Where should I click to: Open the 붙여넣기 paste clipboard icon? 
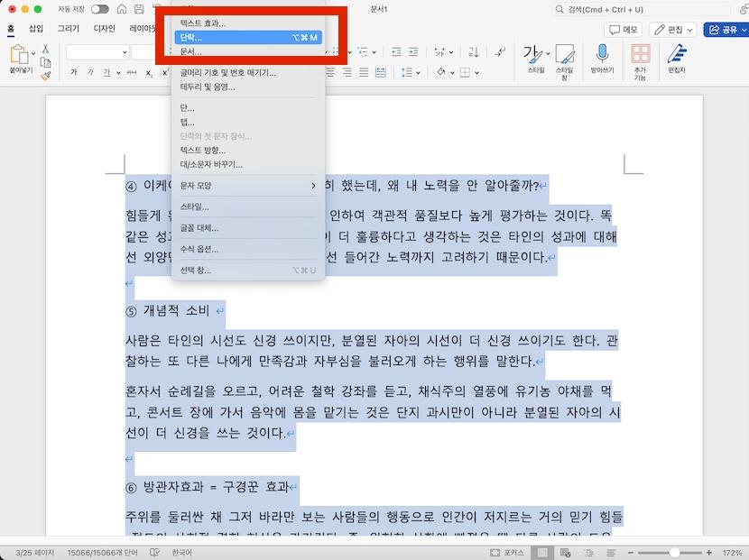coord(19,54)
